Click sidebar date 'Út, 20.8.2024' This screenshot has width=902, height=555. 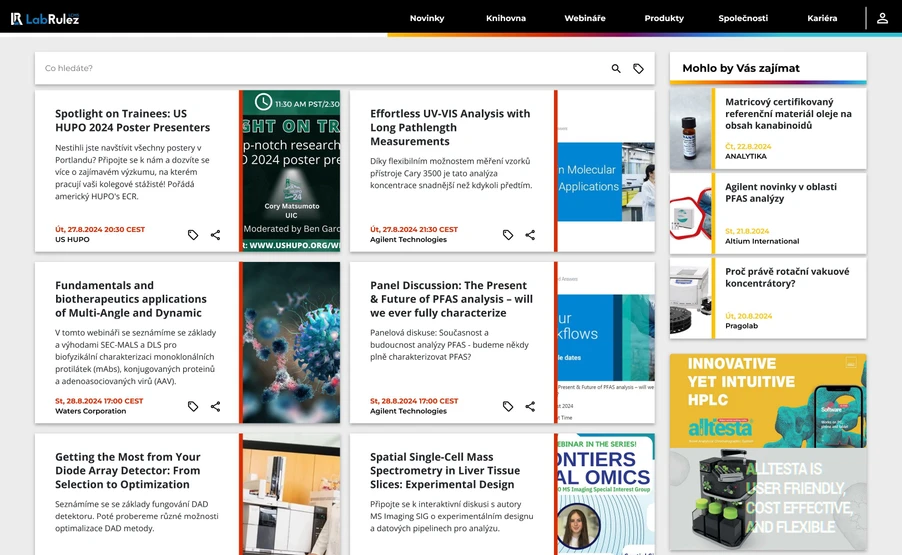[748, 316]
